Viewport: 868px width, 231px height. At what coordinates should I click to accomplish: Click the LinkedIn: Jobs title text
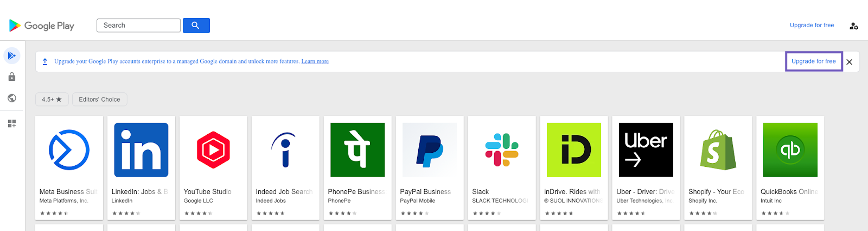139,192
